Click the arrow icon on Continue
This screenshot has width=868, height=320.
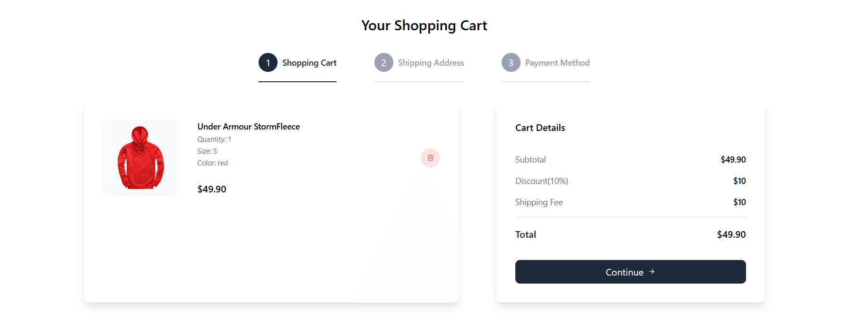tap(652, 272)
